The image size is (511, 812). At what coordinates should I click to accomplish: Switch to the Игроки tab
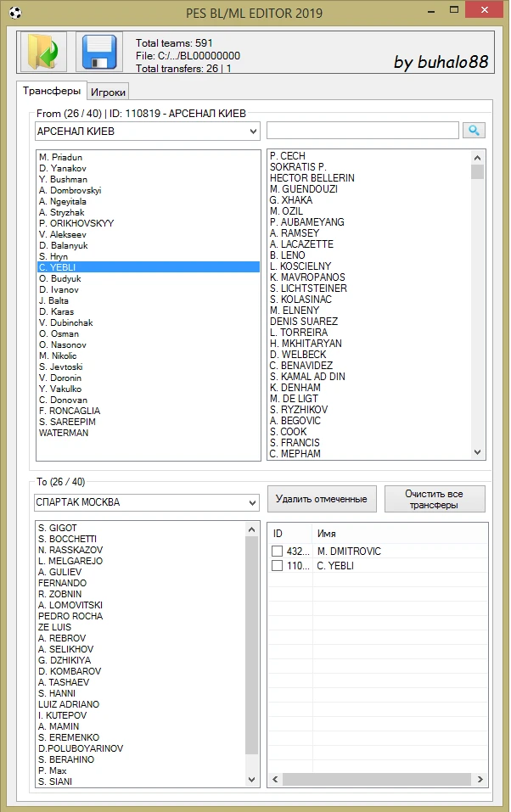click(108, 92)
